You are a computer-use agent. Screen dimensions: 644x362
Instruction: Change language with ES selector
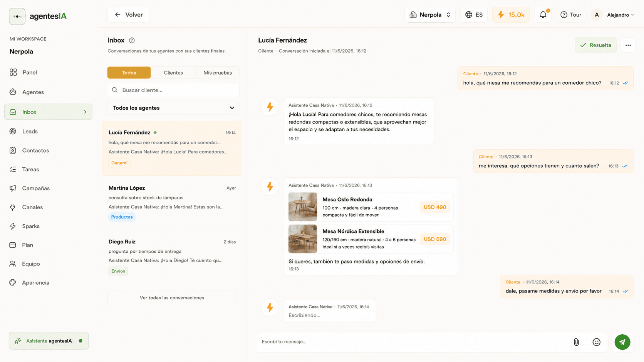[x=474, y=15]
